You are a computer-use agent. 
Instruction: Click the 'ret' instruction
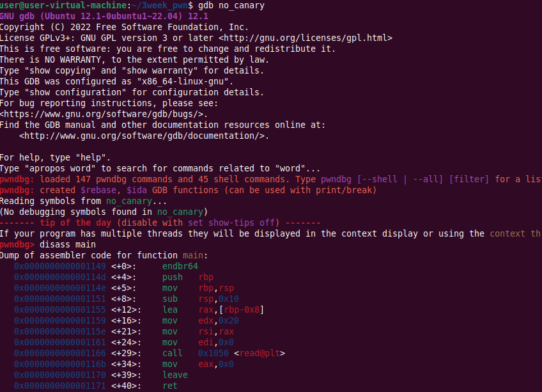click(x=170, y=386)
